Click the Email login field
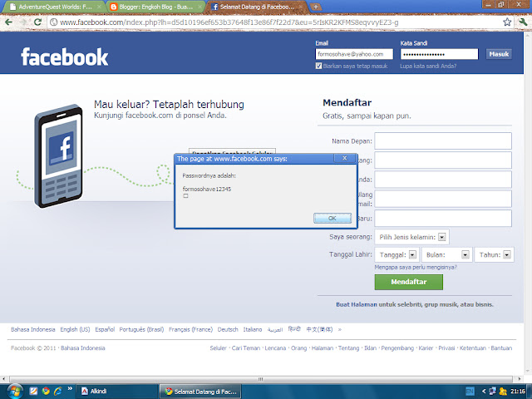This screenshot has height=399, width=532. click(x=354, y=54)
